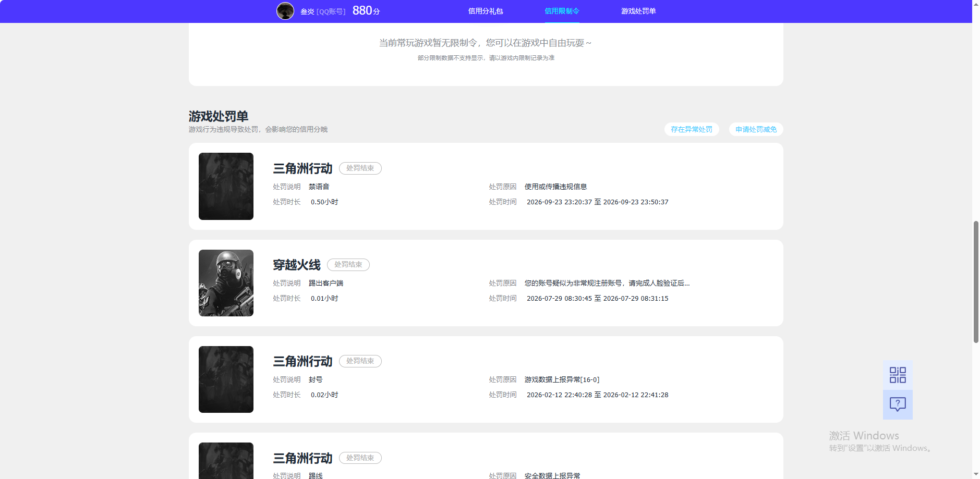Click penalty description 封号
The height and width of the screenshot is (479, 980).
(x=316, y=379)
